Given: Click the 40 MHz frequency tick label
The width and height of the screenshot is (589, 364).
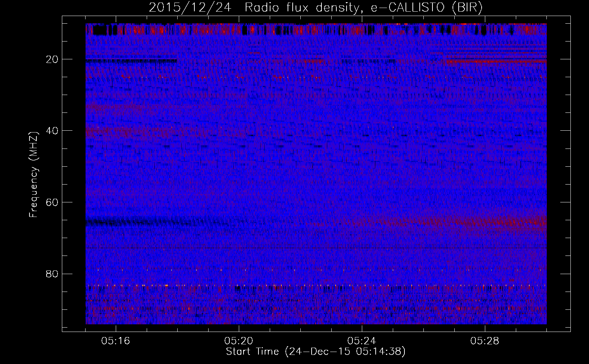Looking at the screenshot, I should click(x=52, y=131).
